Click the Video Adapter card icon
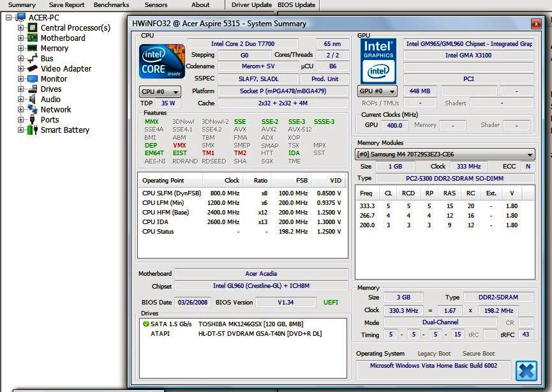The image size is (552, 392). point(33,68)
